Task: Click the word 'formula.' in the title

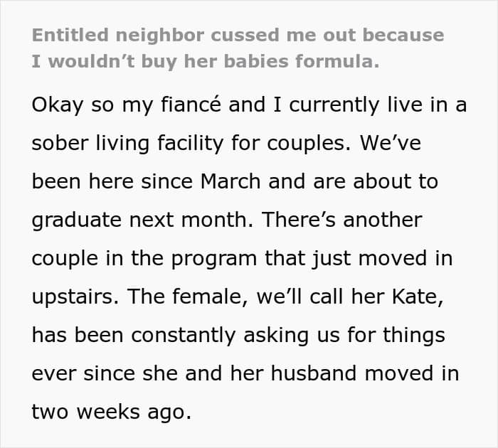Action: pos(337,61)
